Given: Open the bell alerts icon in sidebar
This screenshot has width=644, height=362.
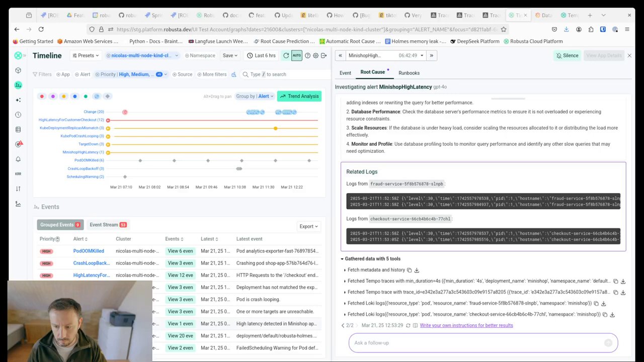Looking at the screenshot, I should [18, 159].
